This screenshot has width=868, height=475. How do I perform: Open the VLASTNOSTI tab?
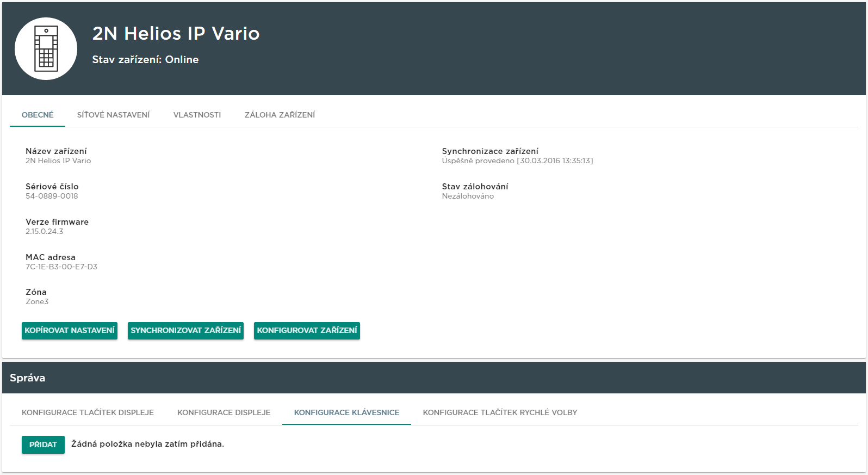point(197,115)
